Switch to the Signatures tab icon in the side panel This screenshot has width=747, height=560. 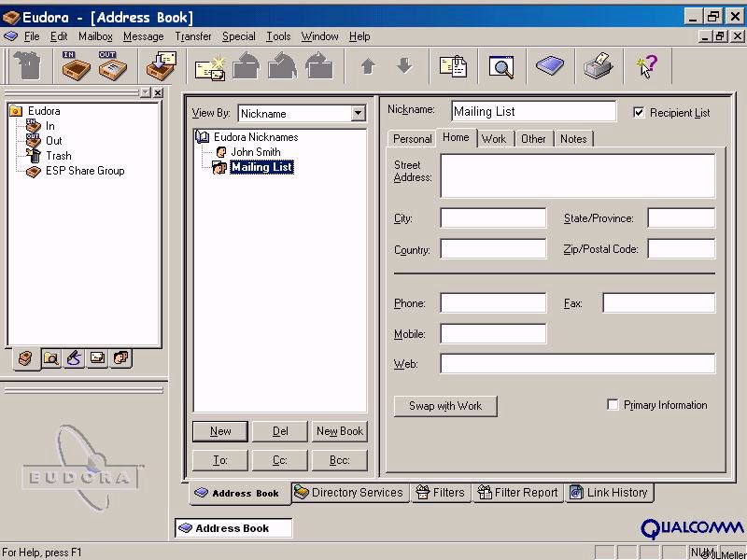tap(75, 358)
